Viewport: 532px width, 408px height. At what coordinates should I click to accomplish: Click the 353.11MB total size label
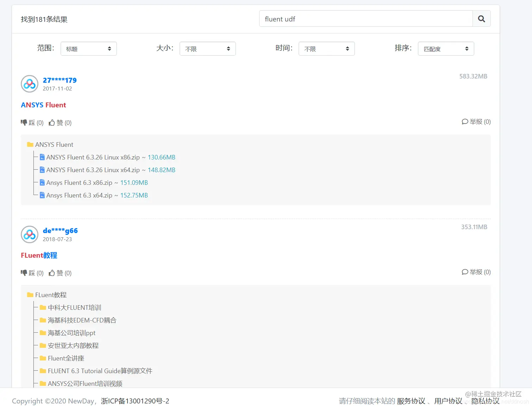point(474,227)
